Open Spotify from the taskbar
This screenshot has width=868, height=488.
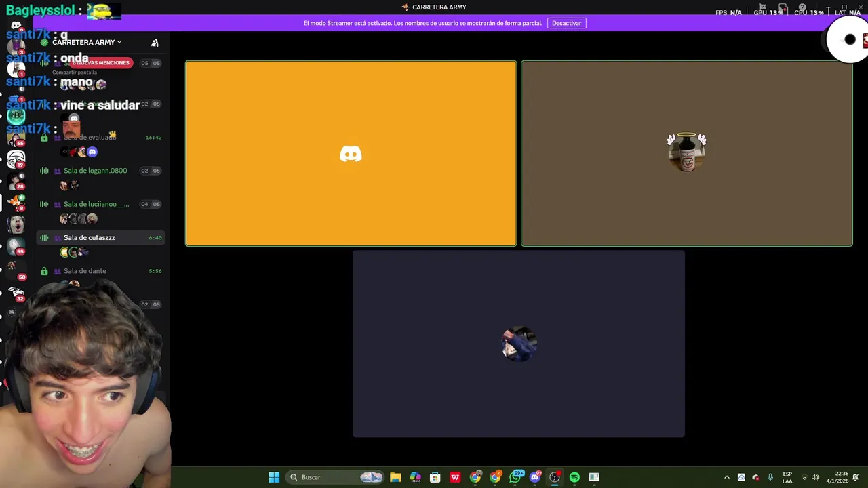pyautogui.click(x=574, y=477)
